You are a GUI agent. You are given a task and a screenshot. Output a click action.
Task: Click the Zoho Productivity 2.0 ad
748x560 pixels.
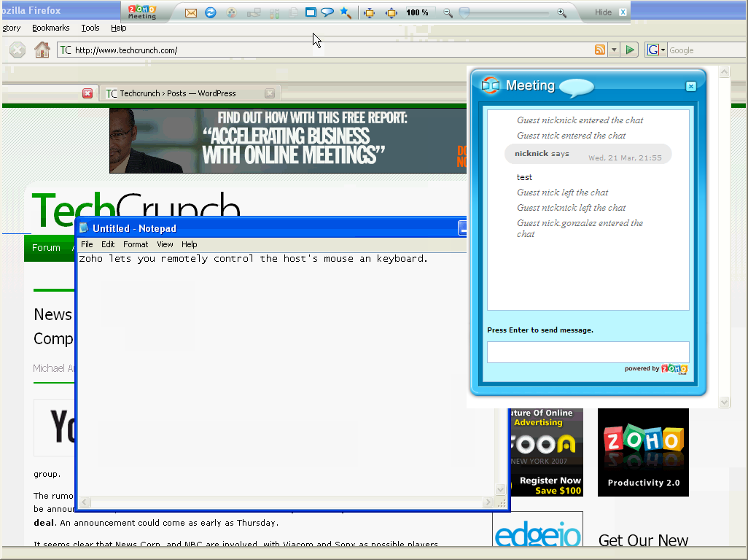tap(643, 452)
